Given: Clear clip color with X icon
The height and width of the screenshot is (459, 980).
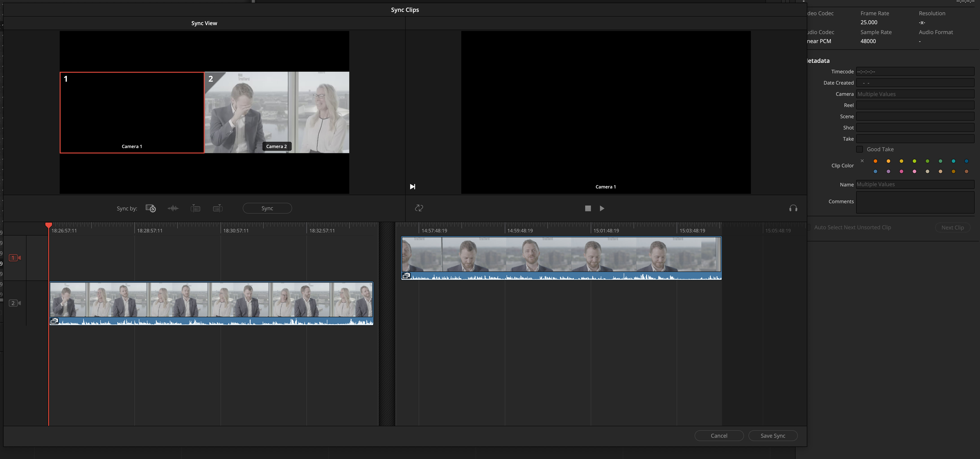Looking at the screenshot, I should point(862,161).
